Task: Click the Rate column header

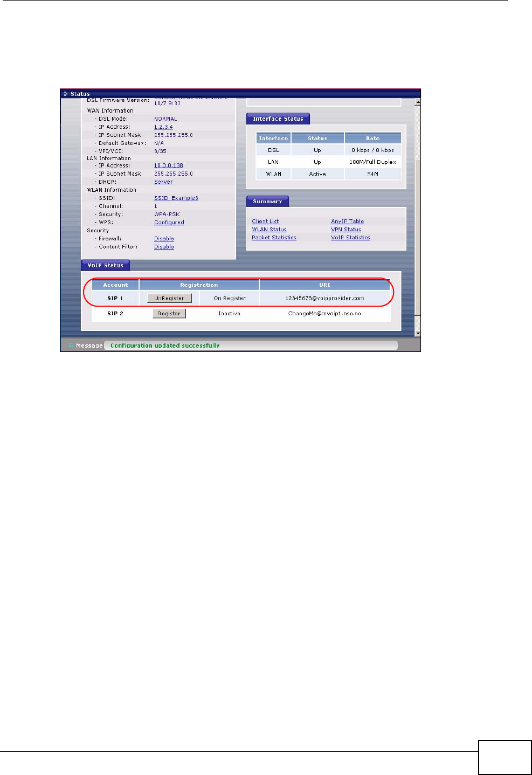Action: tap(373, 138)
